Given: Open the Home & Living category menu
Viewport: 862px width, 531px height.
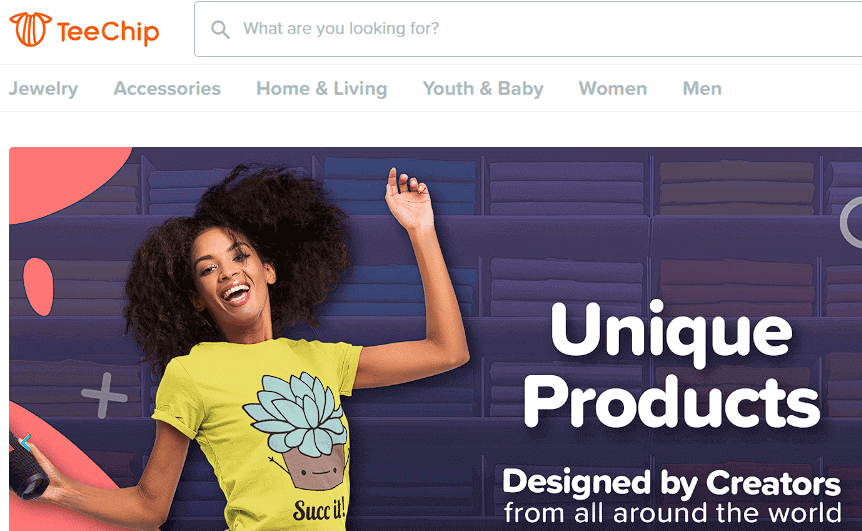Looking at the screenshot, I should [x=322, y=88].
